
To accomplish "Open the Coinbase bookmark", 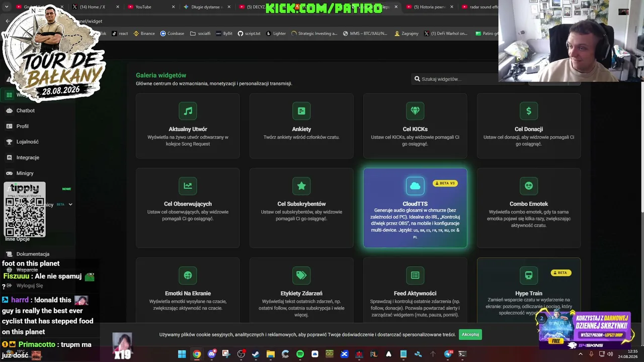I will (172, 34).
